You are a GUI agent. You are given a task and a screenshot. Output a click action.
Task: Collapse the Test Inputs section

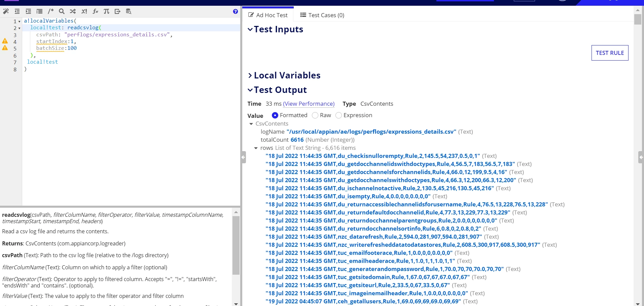pyautogui.click(x=250, y=29)
